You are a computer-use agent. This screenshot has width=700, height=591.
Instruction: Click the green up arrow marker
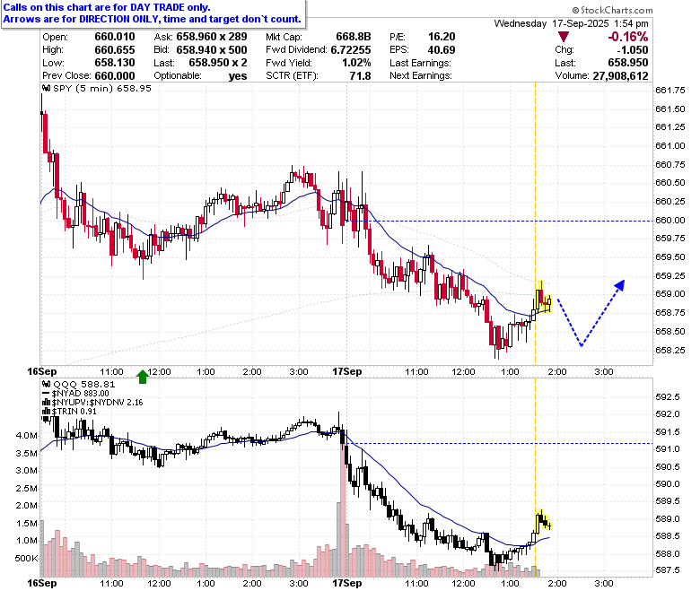tap(143, 377)
